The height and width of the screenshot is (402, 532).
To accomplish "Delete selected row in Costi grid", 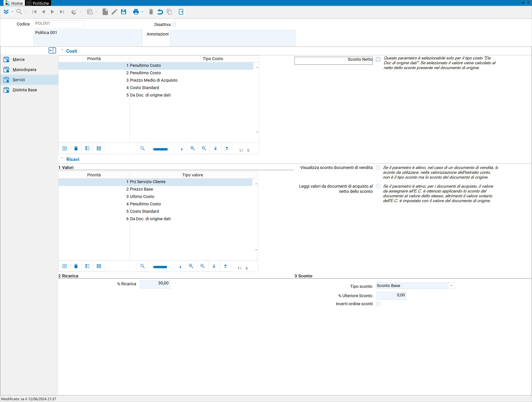I will pos(76,148).
